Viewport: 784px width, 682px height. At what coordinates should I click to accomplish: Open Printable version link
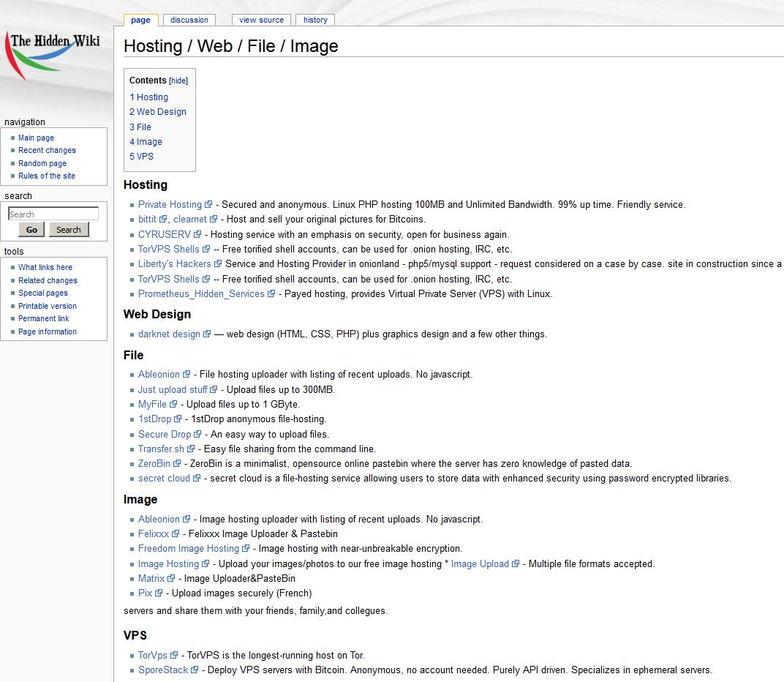pyautogui.click(x=47, y=306)
